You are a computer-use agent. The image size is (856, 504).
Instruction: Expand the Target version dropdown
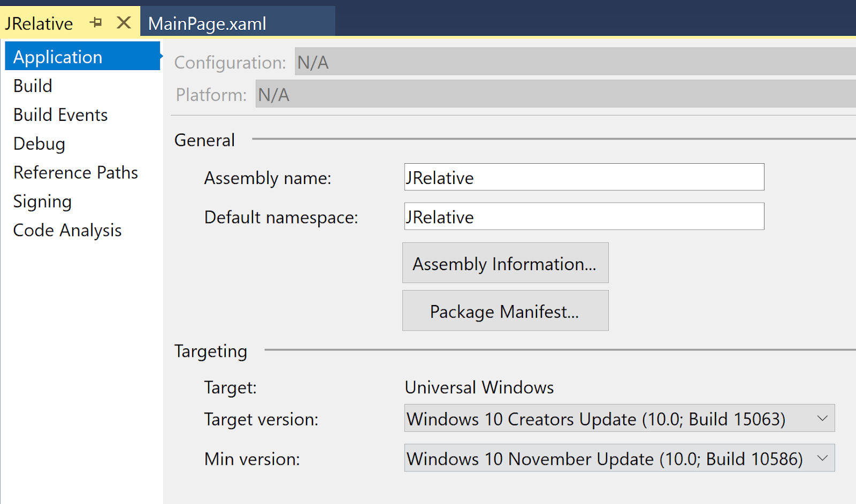tap(620, 418)
